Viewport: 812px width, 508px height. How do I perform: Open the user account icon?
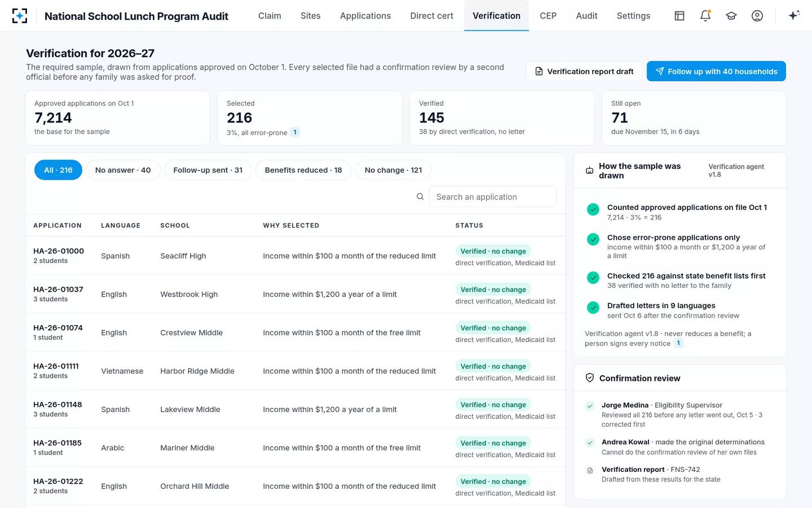point(757,16)
